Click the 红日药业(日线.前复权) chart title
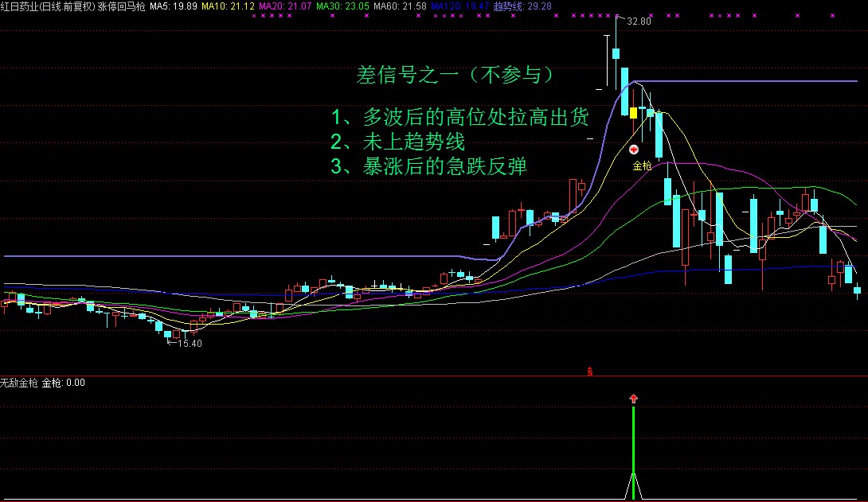Screen dimensions: 868x502 (x=48, y=6)
